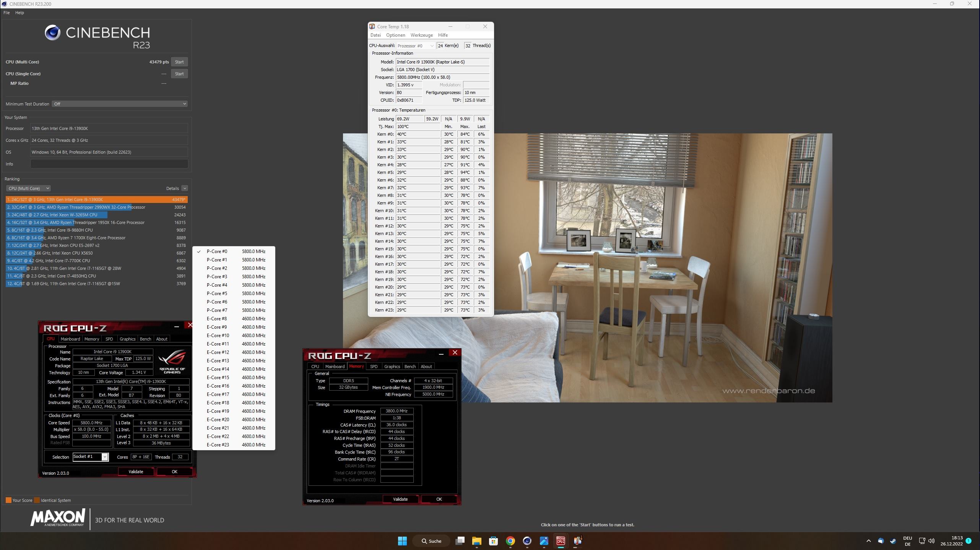Select P-Core #3 in the core list

234,277
